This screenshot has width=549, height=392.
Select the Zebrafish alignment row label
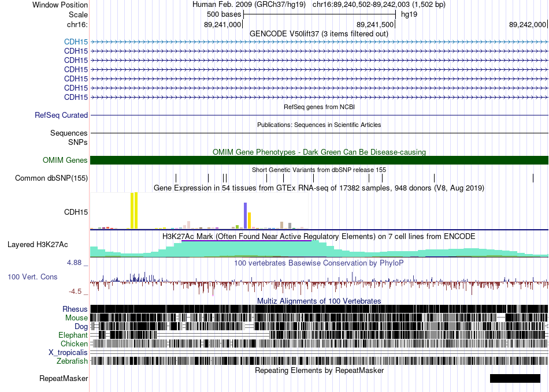pos(72,361)
